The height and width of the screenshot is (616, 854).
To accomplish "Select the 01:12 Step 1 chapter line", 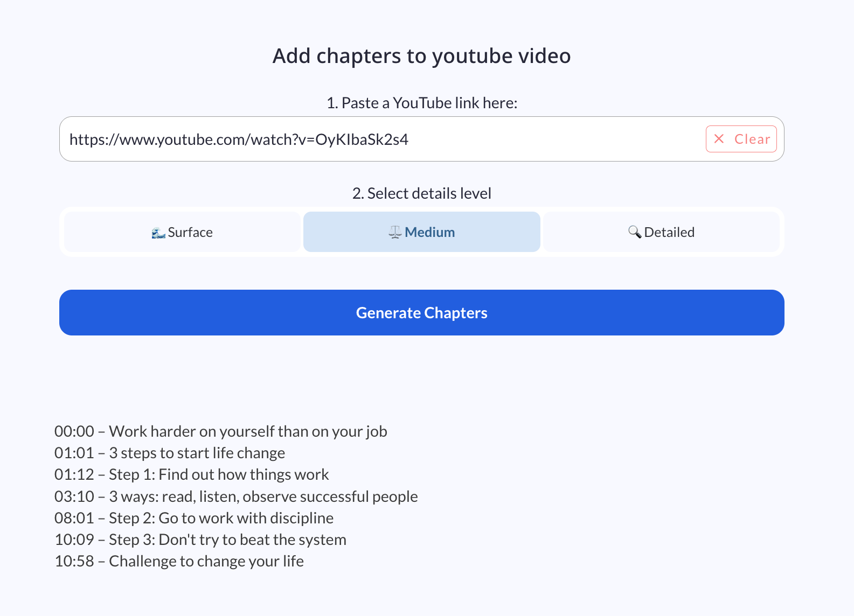I will (191, 474).
